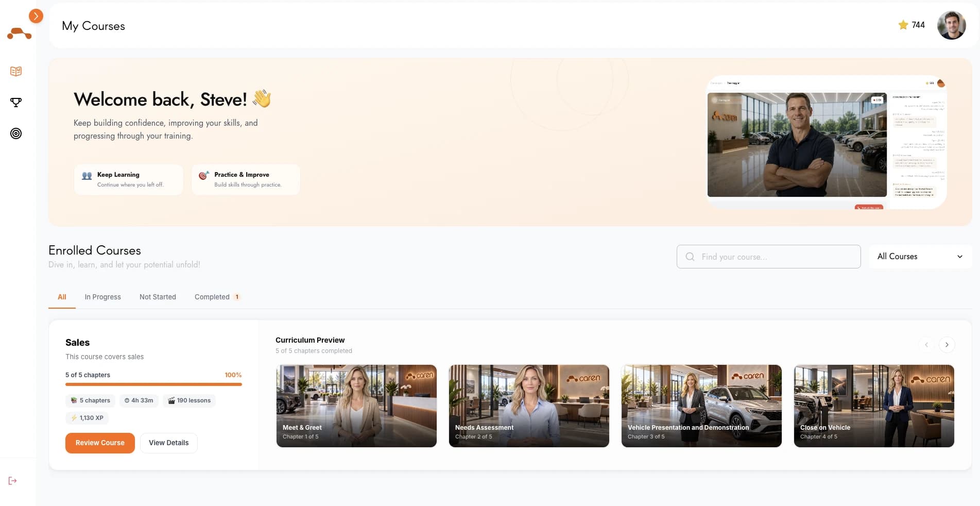The width and height of the screenshot is (980, 506).
Task: Open the courses book icon in sidebar
Action: point(16,71)
